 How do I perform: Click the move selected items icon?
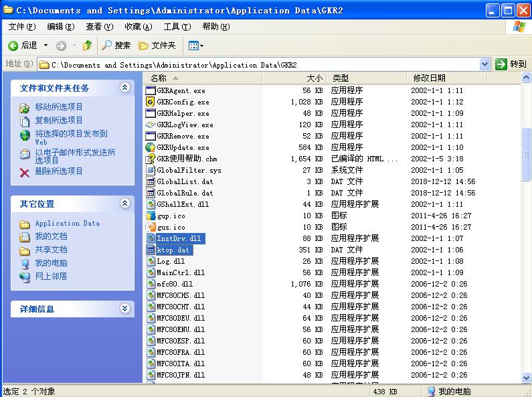coord(25,108)
